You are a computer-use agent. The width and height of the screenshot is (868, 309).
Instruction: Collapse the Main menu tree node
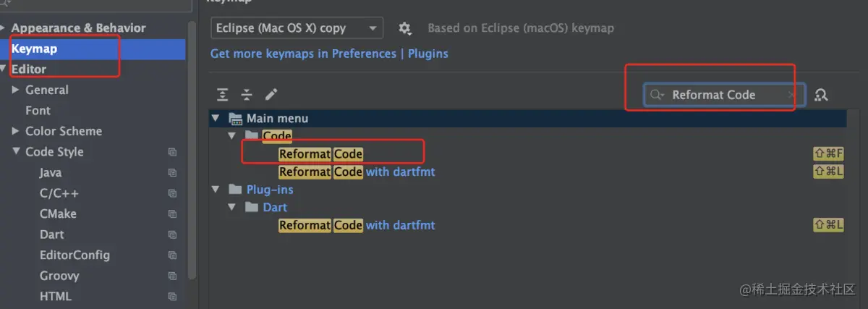215,118
